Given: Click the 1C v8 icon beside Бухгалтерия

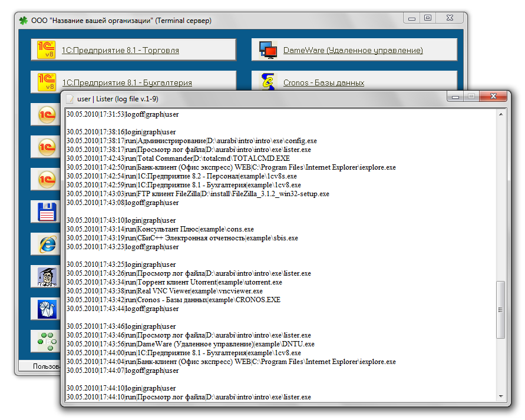Looking at the screenshot, I should [x=47, y=82].
